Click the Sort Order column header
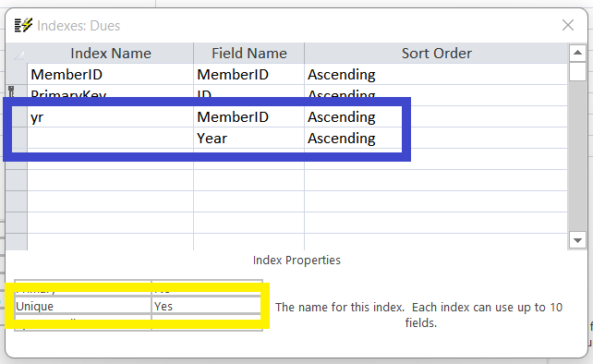 tap(436, 53)
